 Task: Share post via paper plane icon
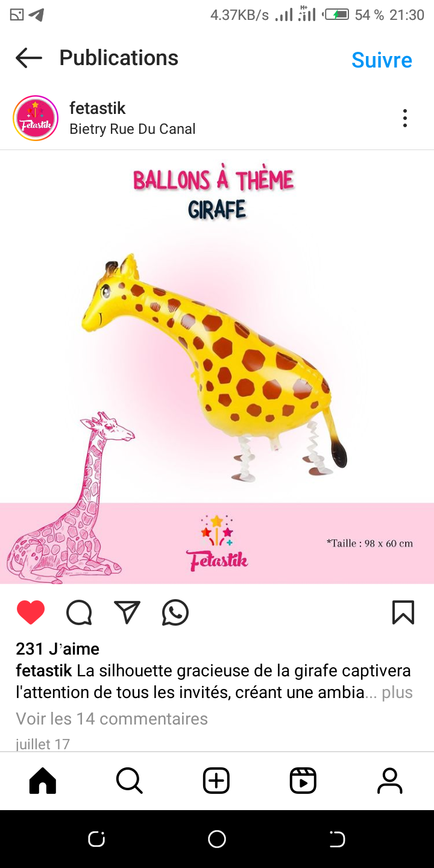[x=127, y=612]
